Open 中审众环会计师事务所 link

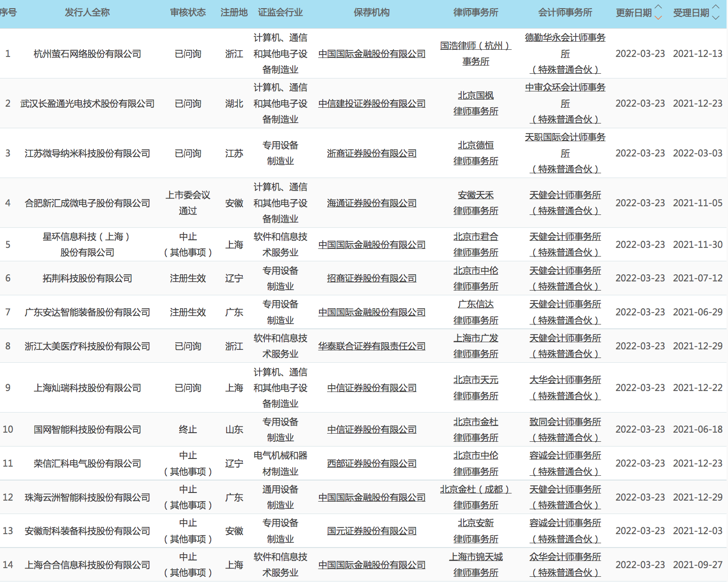coord(565,103)
